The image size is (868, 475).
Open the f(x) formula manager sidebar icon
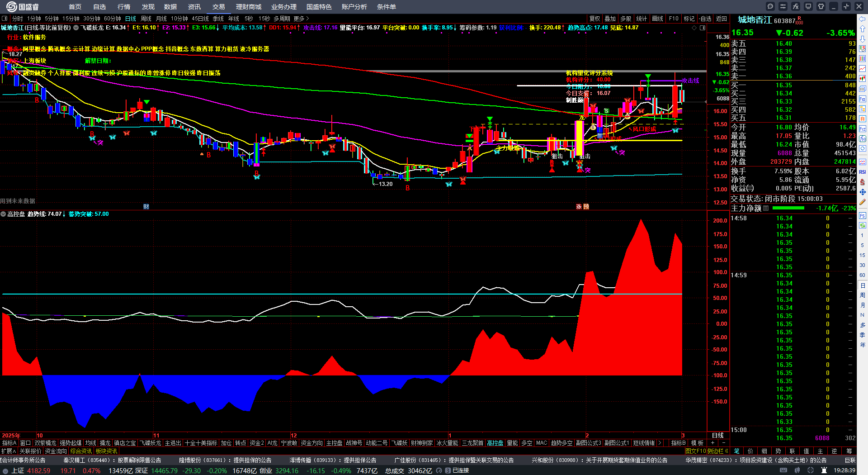coord(863,138)
